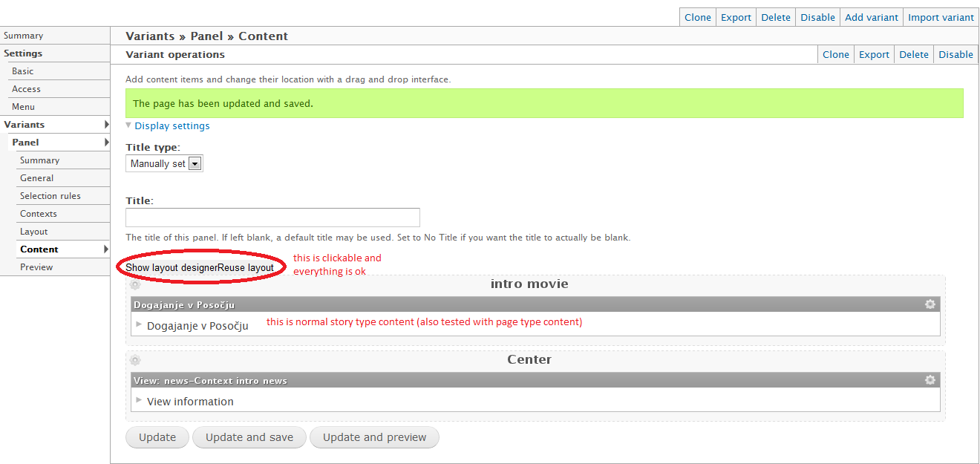Go to Selection rules in the sidebar
Image resolution: width=980 pixels, height=464 pixels.
48,195
